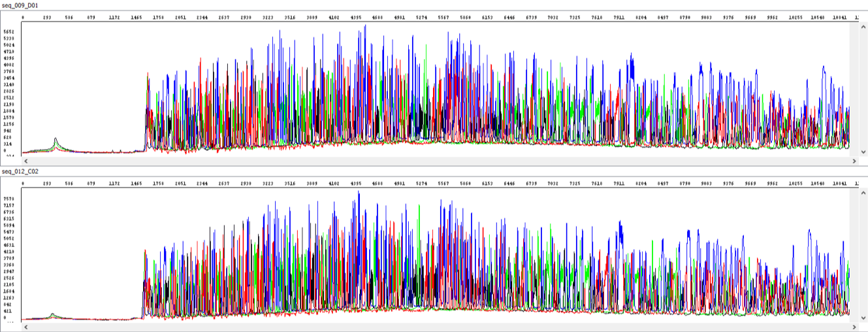
Task: Click ruler mark 6446 in seq_012_C02
Action: (509, 184)
